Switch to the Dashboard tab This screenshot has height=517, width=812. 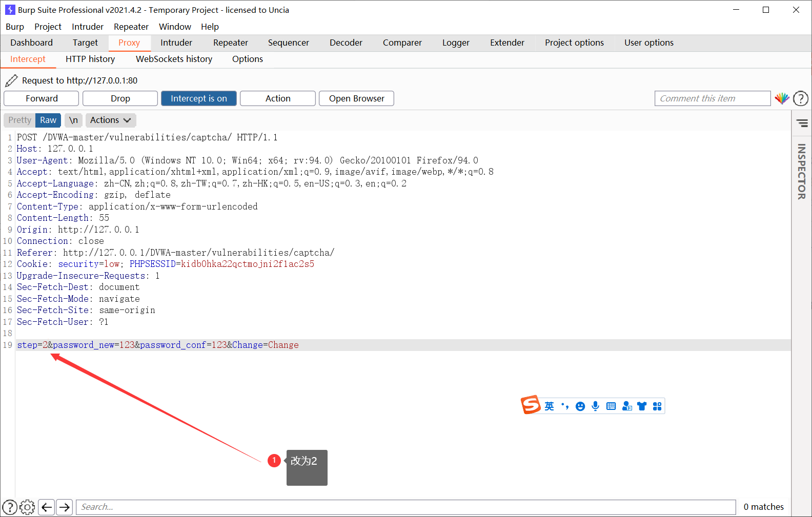pos(31,43)
